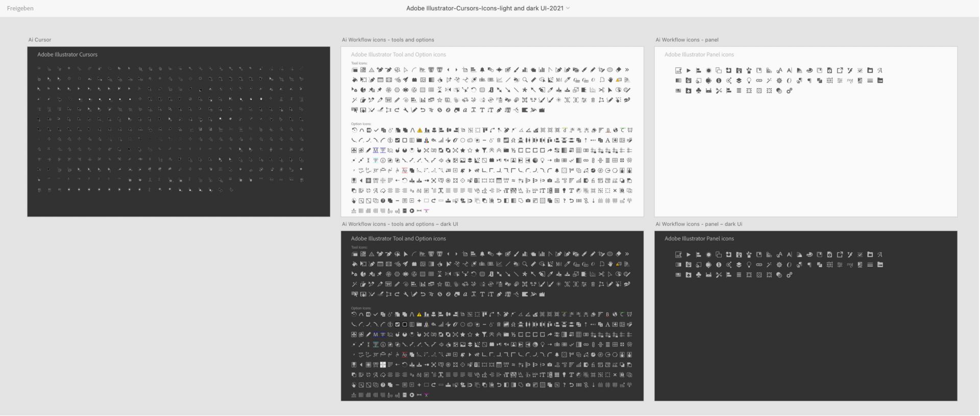Click the checked checkbox icon in light Option icons
The image size is (980, 416).
[397, 140]
